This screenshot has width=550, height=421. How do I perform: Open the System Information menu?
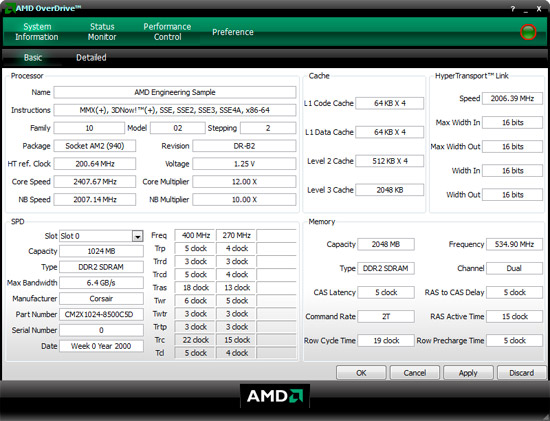37,32
